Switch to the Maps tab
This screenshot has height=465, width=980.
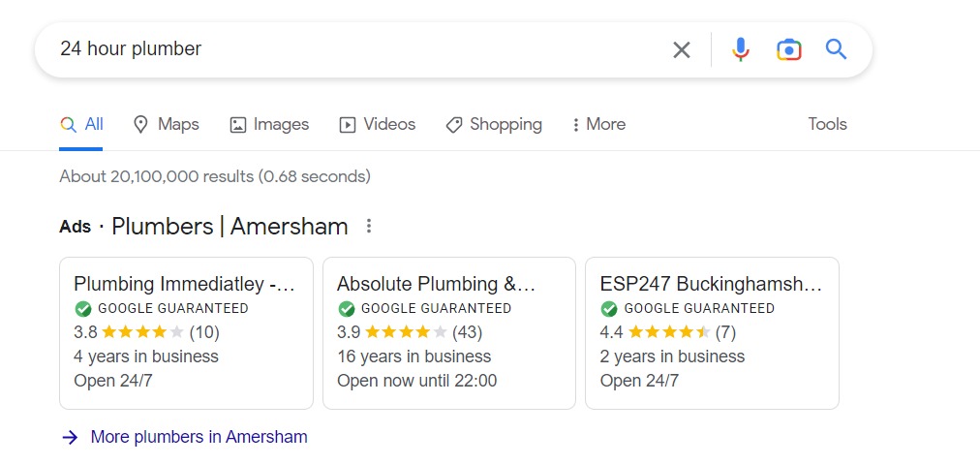click(x=166, y=124)
